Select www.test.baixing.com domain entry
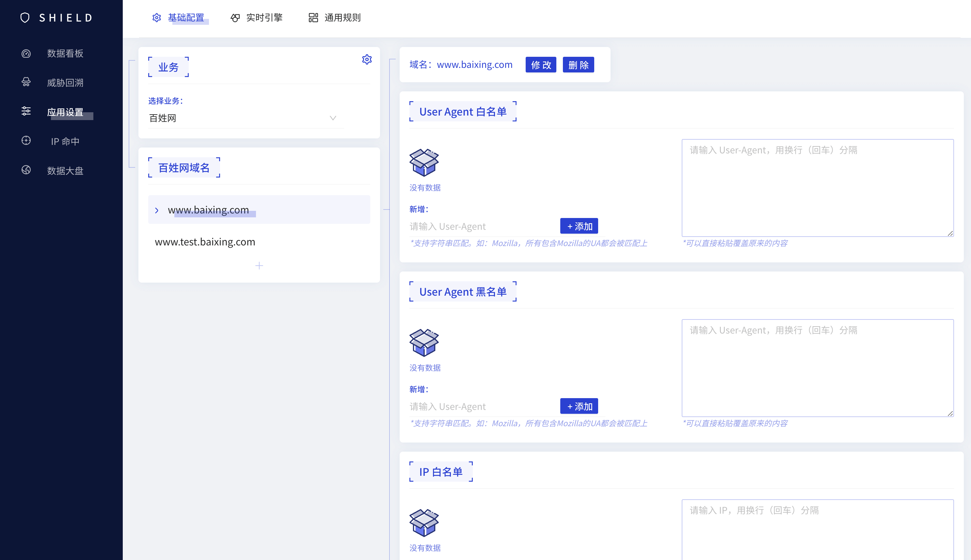The image size is (971, 560). 205,241
